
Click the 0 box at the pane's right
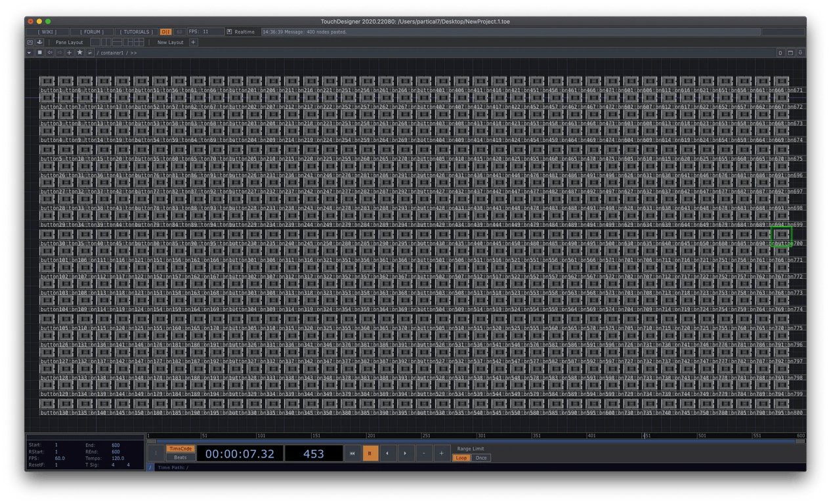coord(780,52)
